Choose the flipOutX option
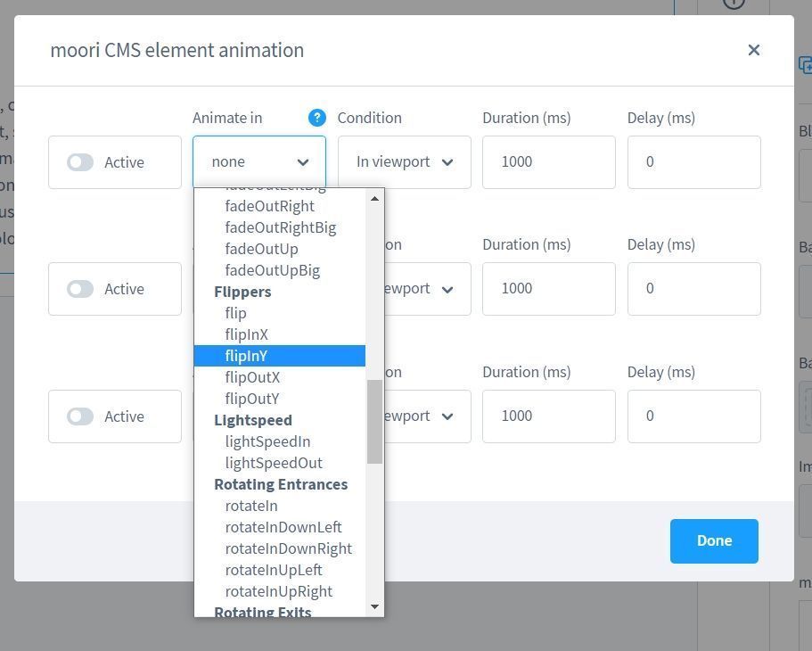 [x=252, y=377]
